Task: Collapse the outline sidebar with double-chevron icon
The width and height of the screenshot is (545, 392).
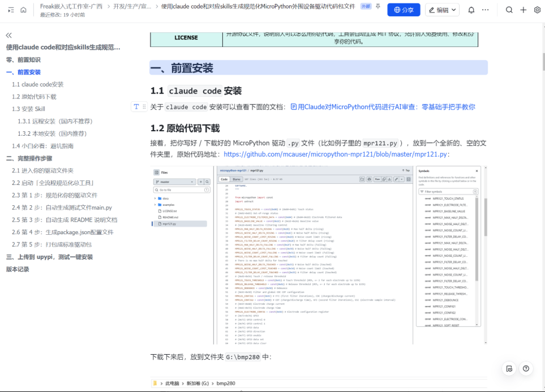Action: pos(8,35)
